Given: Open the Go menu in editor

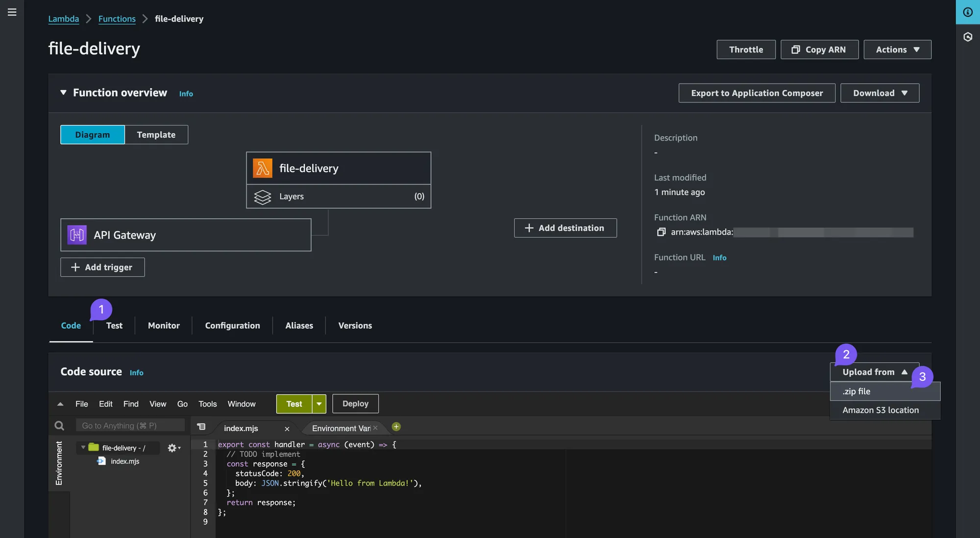Looking at the screenshot, I should [182, 404].
